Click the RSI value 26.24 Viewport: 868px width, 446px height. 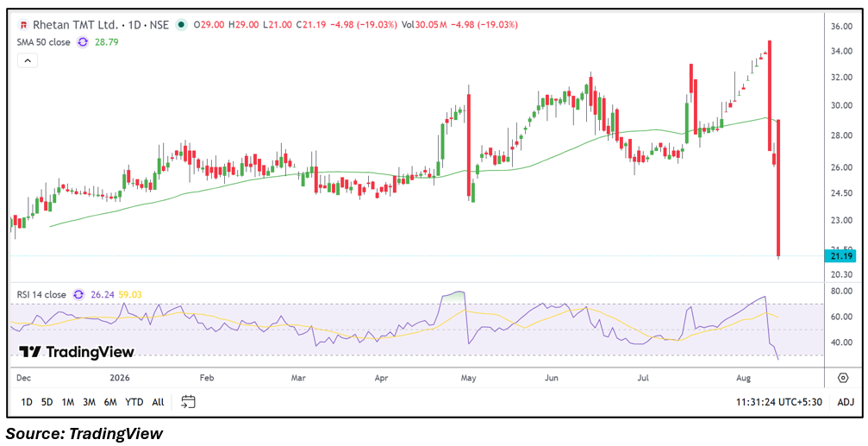[103, 295]
